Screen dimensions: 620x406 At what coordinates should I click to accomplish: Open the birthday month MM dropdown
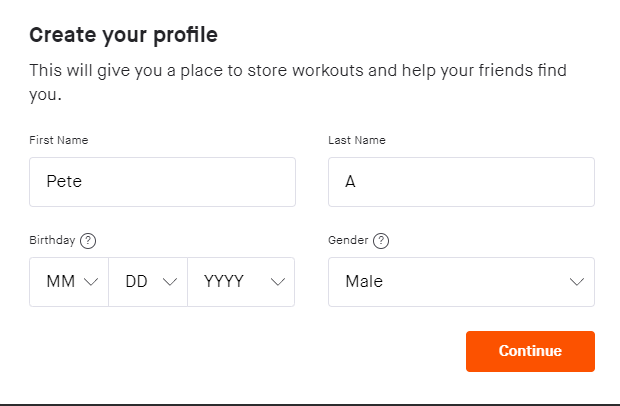(x=69, y=282)
